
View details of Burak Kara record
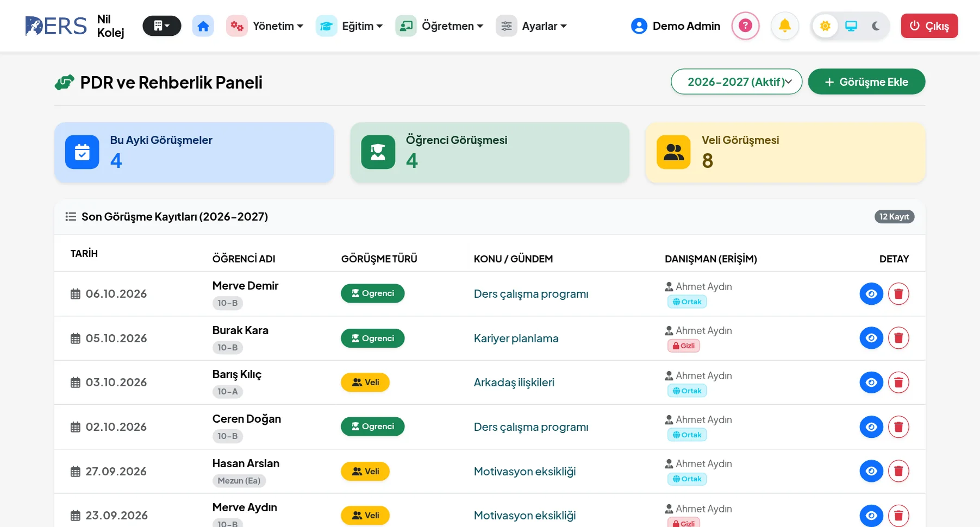tap(871, 338)
